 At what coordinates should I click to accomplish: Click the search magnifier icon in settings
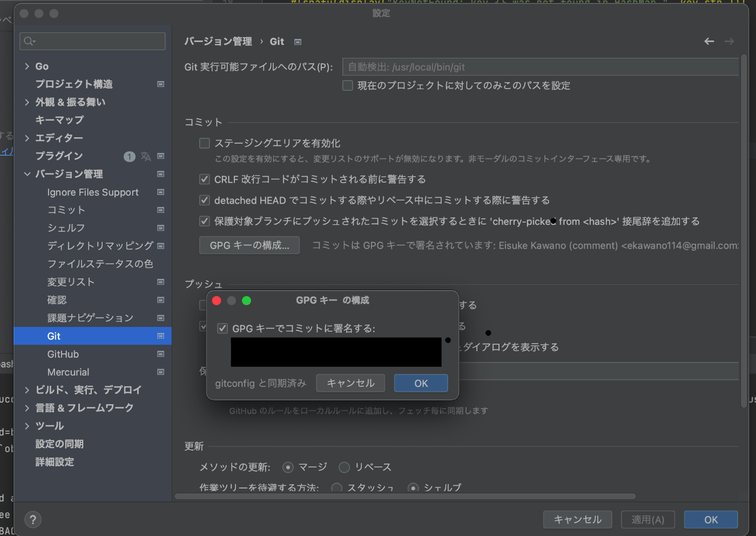pyautogui.click(x=29, y=41)
